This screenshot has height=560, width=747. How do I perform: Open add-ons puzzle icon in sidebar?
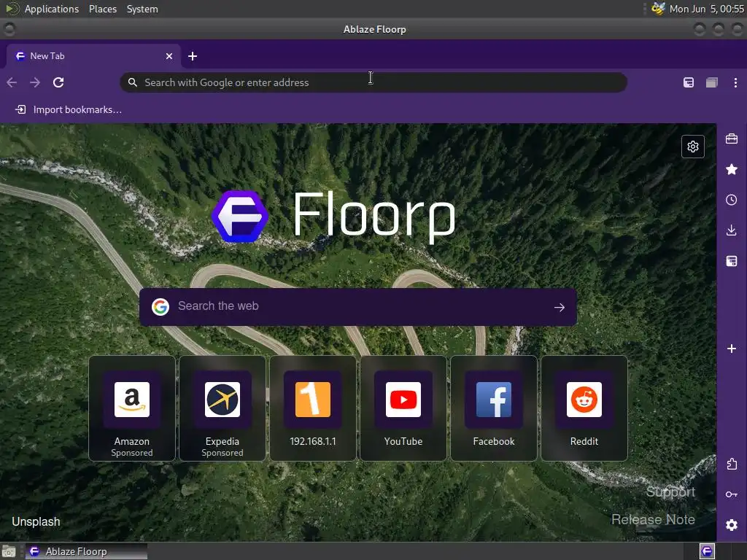tap(732, 464)
